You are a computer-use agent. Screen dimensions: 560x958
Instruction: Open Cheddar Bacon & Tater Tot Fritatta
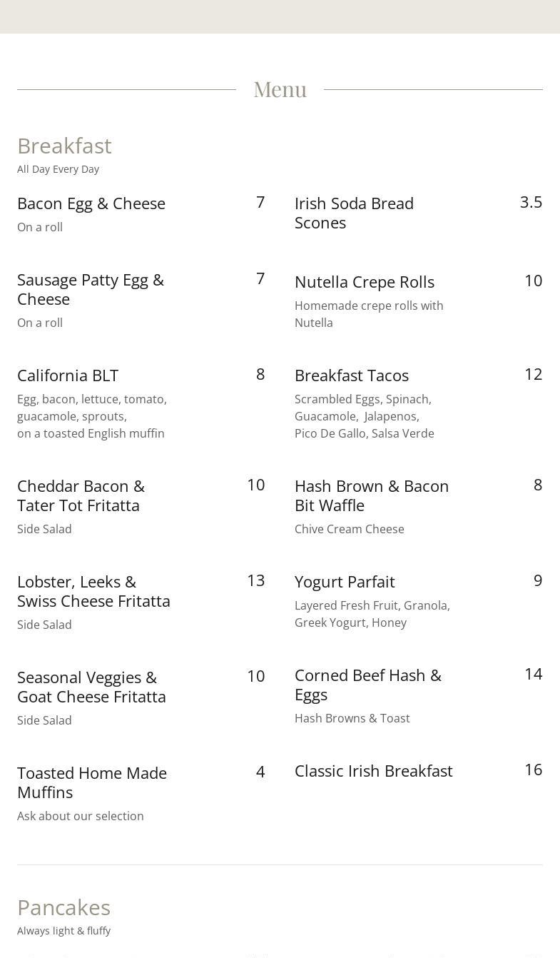click(81, 495)
